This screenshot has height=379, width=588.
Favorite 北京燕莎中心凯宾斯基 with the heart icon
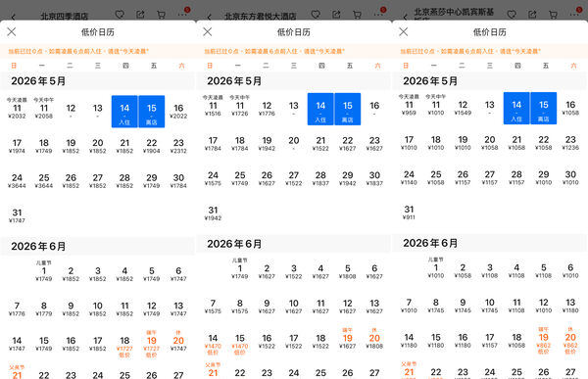pos(512,15)
